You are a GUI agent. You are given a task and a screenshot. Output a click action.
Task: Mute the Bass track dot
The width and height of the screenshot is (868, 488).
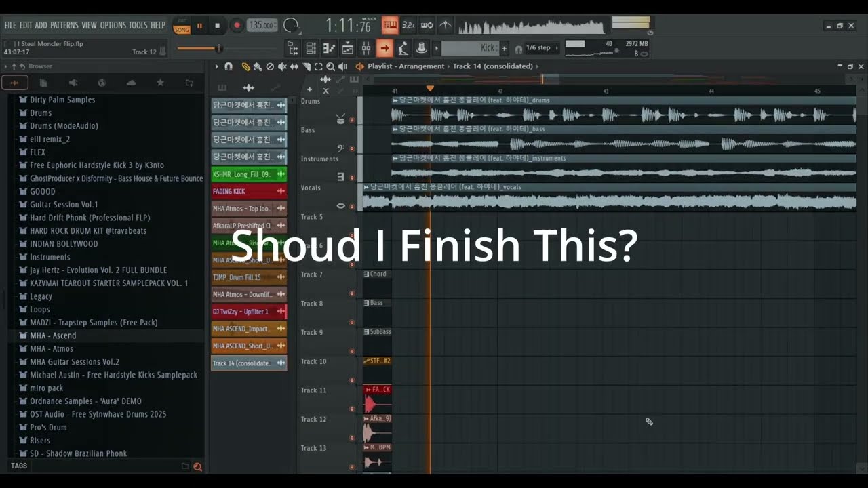point(351,149)
